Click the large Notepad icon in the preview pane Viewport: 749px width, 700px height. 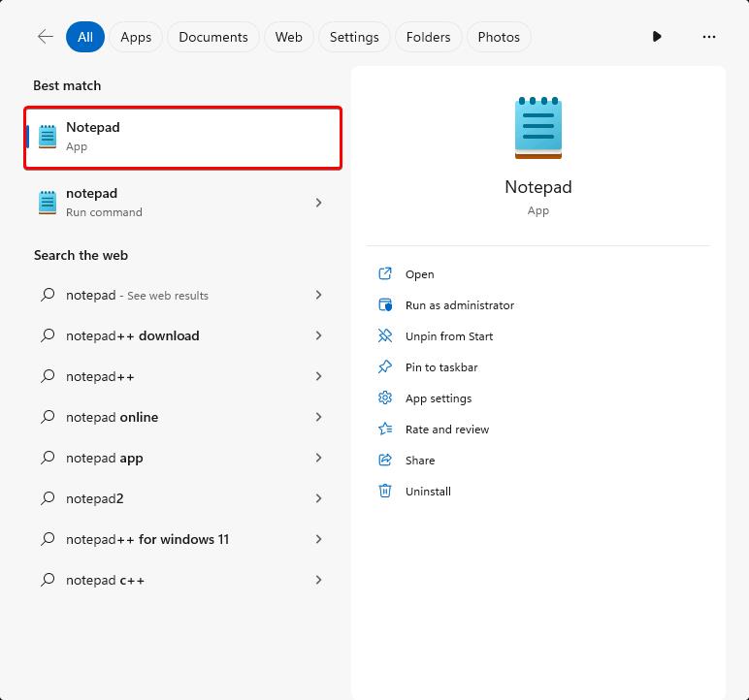(x=538, y=128)
